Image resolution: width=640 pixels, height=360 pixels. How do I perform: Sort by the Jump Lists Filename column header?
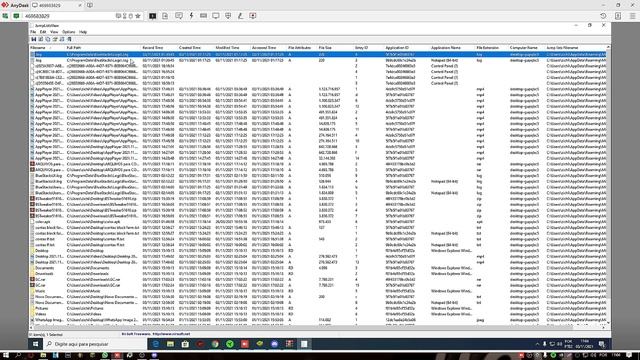(576, 48)
